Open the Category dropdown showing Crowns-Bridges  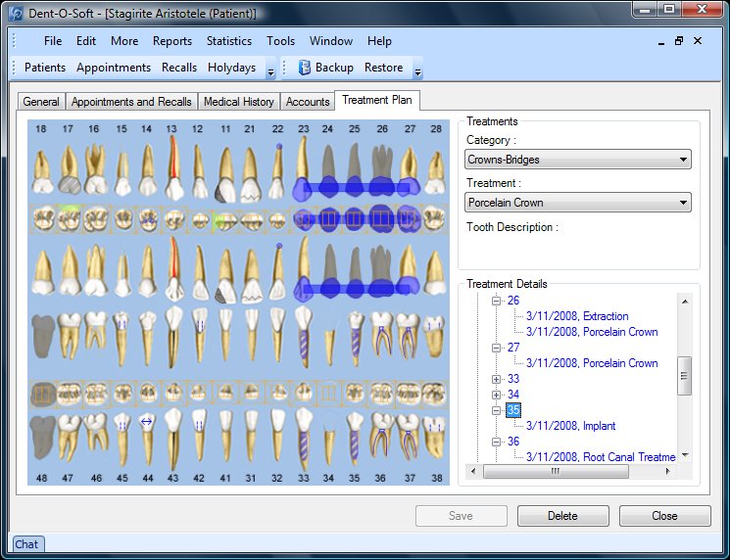tap(578, 160)
